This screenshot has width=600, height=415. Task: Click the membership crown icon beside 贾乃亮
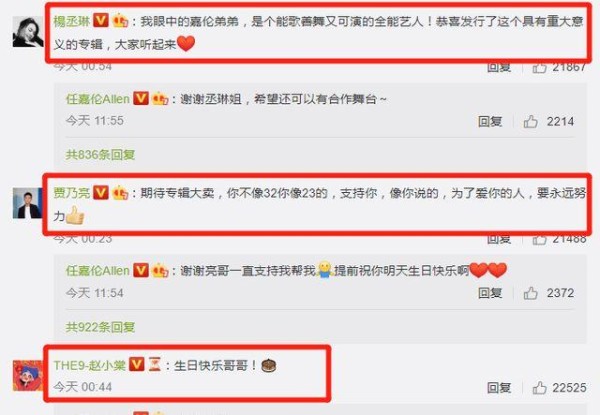click(120, 192)
